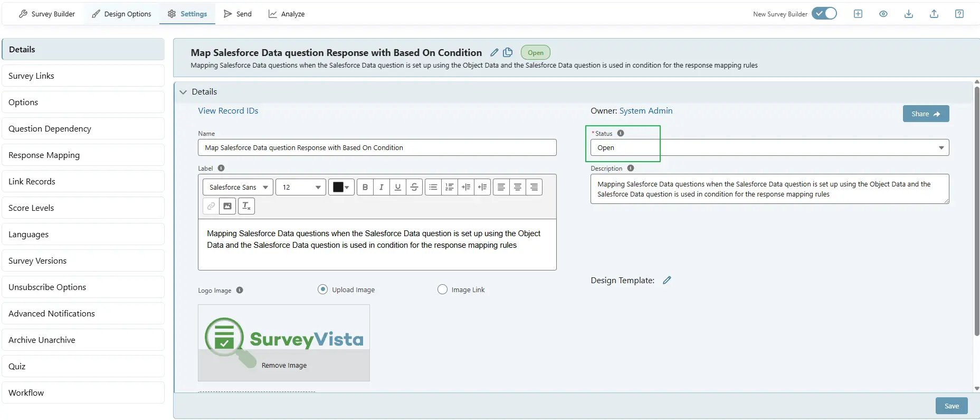980x420 pixels.
Task: Click the Share button
Action: point(926,114)
